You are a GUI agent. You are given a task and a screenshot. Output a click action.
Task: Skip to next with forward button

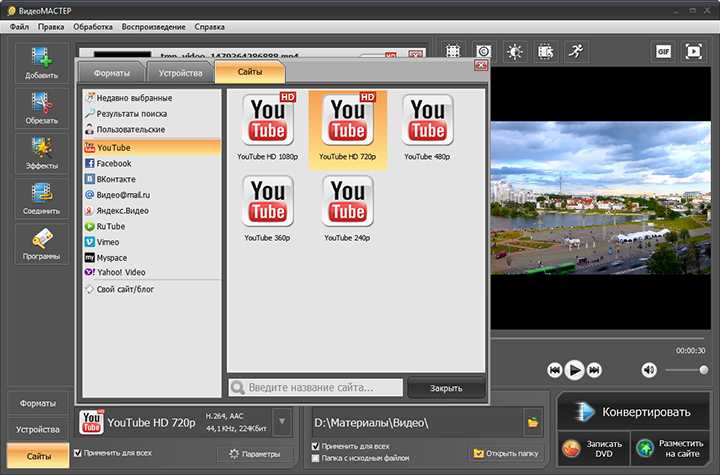pos(594,370)
